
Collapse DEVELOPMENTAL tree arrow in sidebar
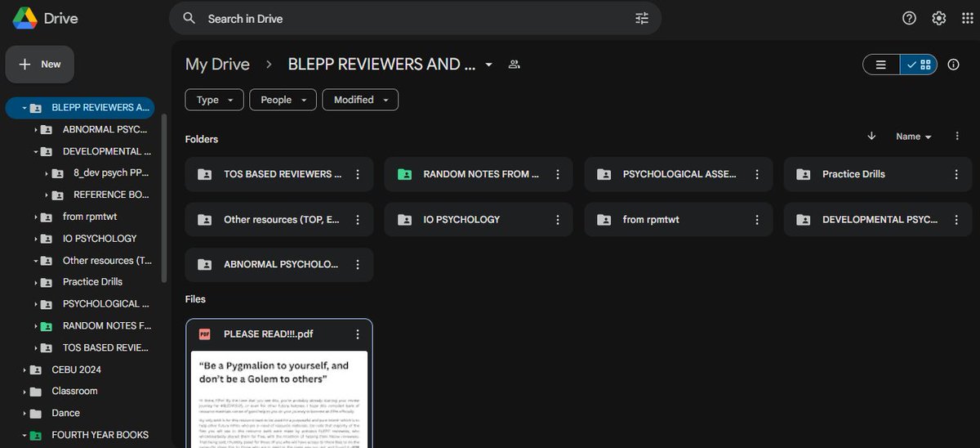click(x=36, y=151)
